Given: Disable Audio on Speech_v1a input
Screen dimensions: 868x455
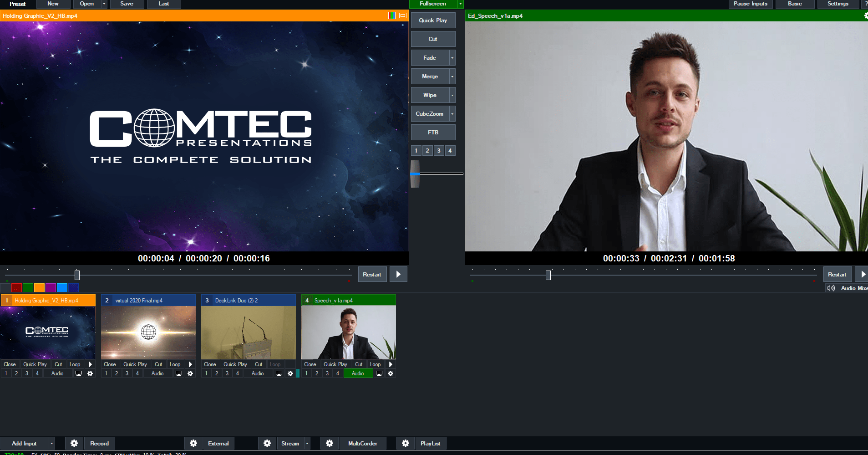Looking at the screenshot, I should pos(358,373).
